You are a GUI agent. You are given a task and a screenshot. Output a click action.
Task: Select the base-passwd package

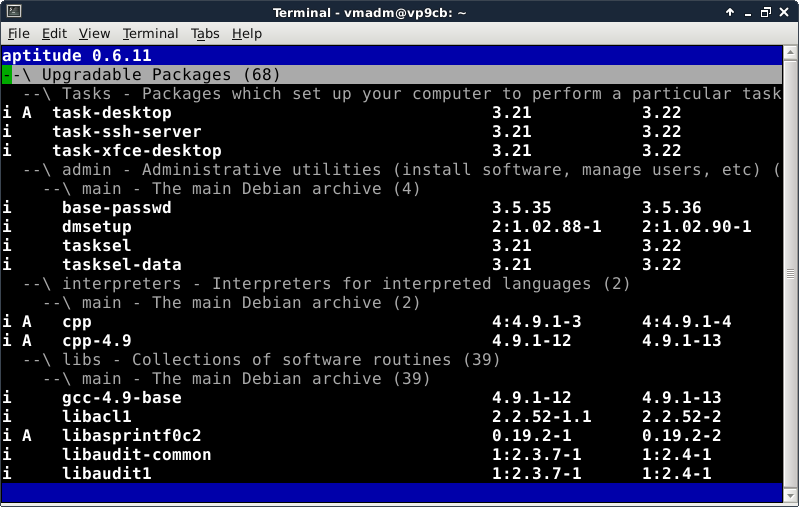click(x=116, y=208)
